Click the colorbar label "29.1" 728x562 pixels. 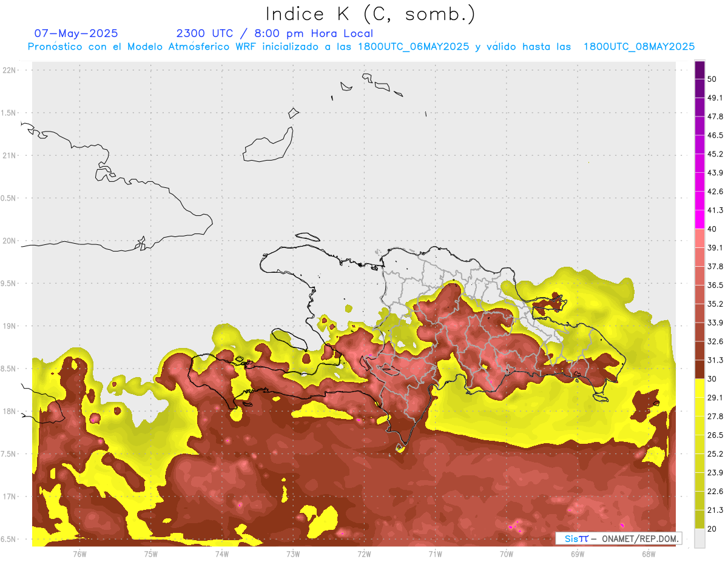tap(715, 398)
